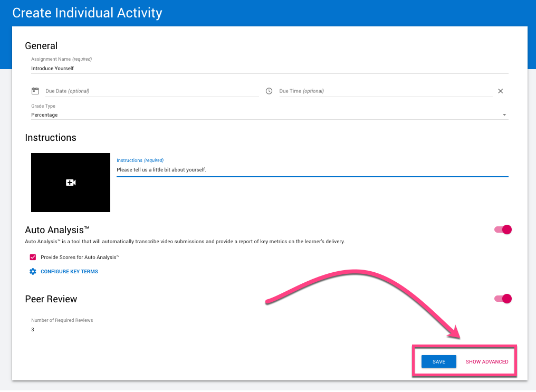The image size is (536, 392).
Task: Click the calendar icon beside Due Date
Action: click(35, 91)
